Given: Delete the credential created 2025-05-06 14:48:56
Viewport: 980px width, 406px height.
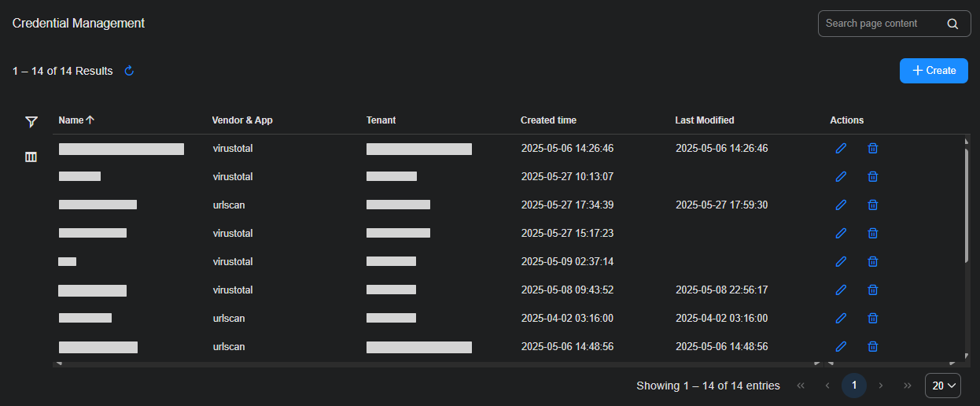Looking at the screenshot, I should [872, 346].
